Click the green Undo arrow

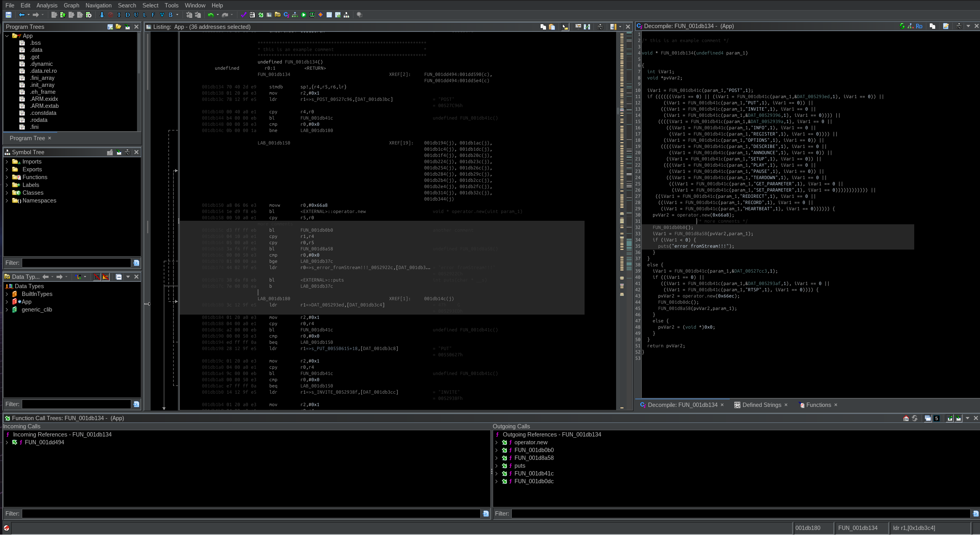211,15
